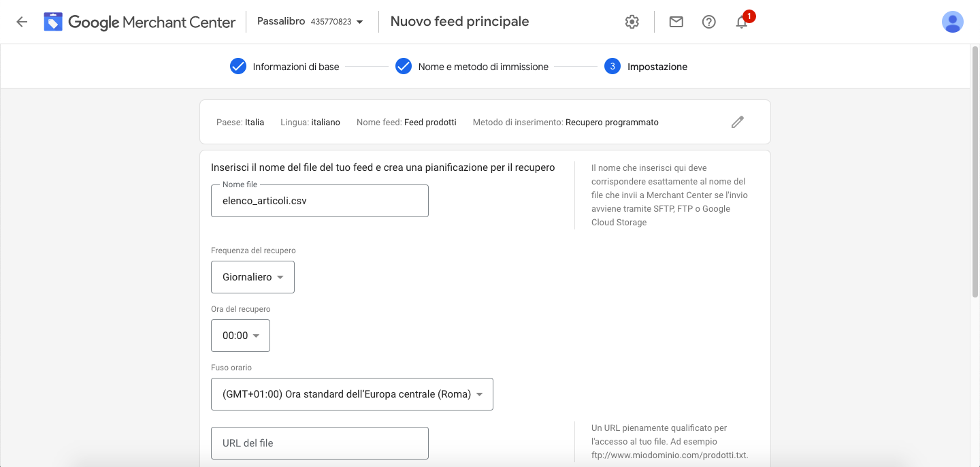Select the Impostazione step
Screen dimensions: 980x467
pos(657,67)
